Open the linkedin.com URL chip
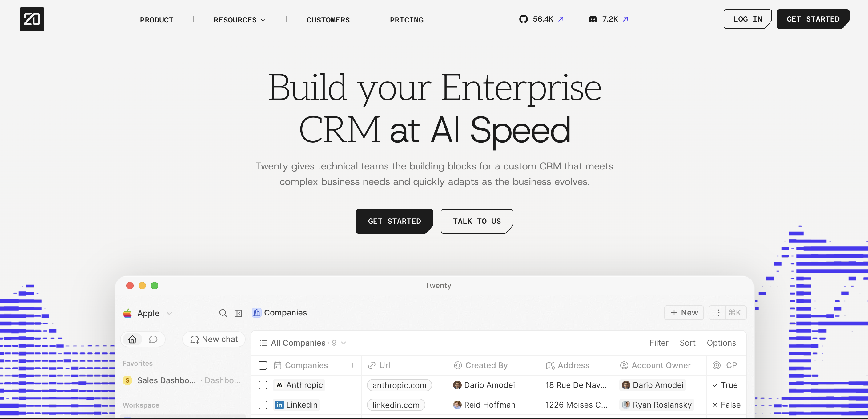 click(396, 405)
